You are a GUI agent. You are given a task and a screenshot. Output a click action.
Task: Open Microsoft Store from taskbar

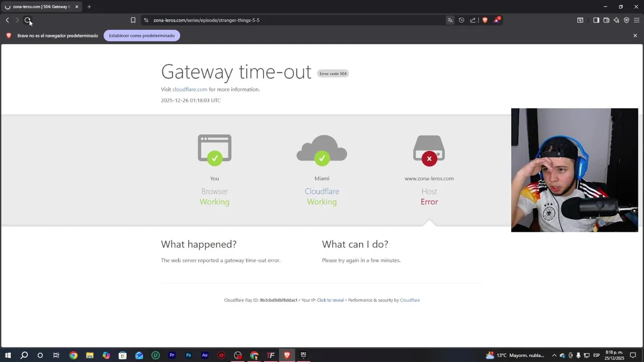[x=123, y=355]
